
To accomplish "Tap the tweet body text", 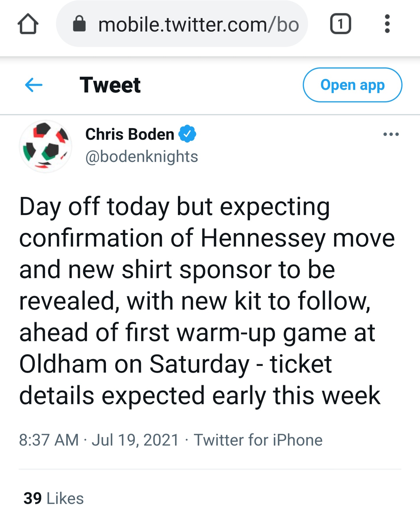I will [x=206, y=301].
